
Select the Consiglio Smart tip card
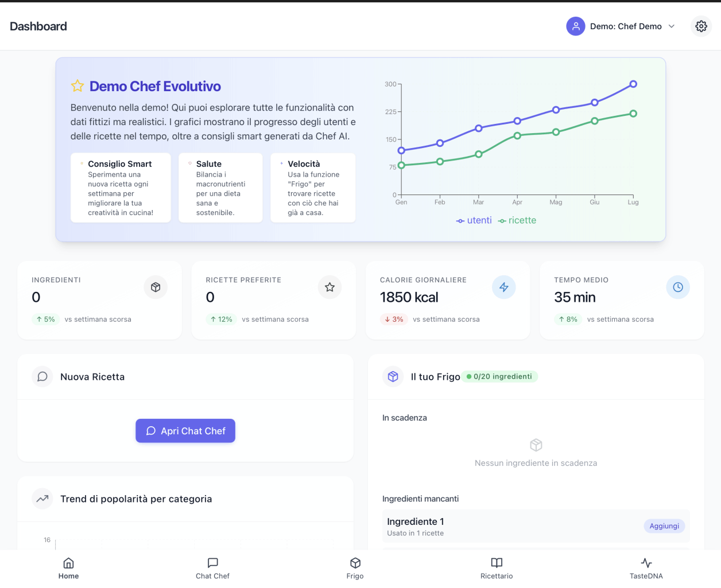click(121, 188)
